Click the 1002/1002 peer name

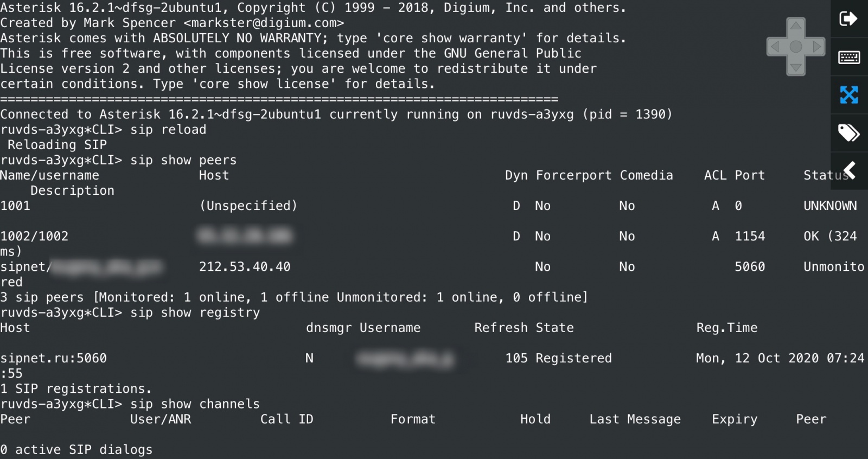click(34, 236)
